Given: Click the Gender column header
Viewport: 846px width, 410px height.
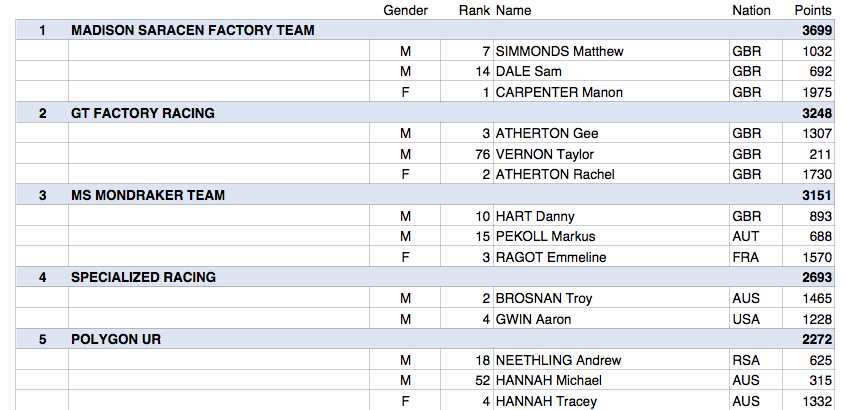Looking at the screenshot, I should pyautogui.click(x=405, y=10).
